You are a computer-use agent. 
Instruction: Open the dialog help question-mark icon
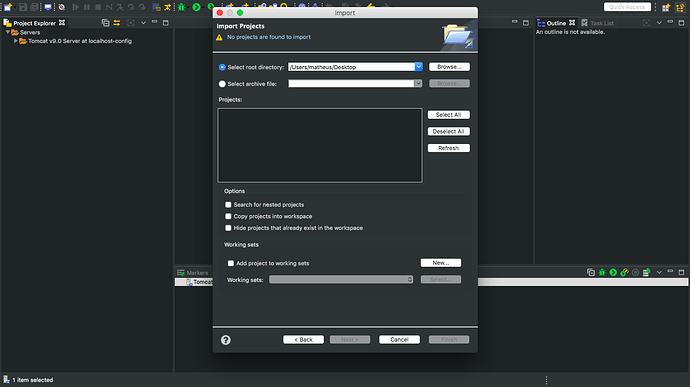click(226, 340)
